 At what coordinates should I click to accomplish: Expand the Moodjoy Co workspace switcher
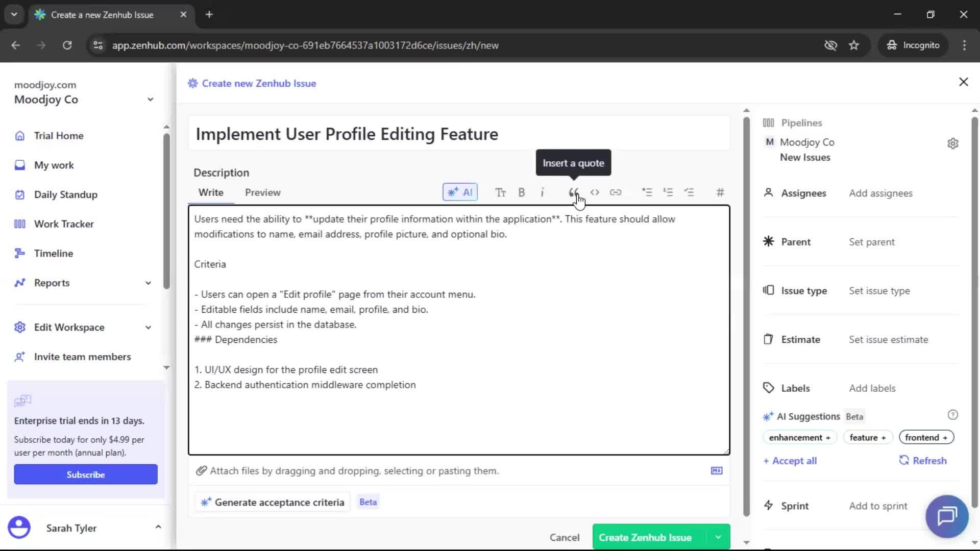tap(150, 99)
